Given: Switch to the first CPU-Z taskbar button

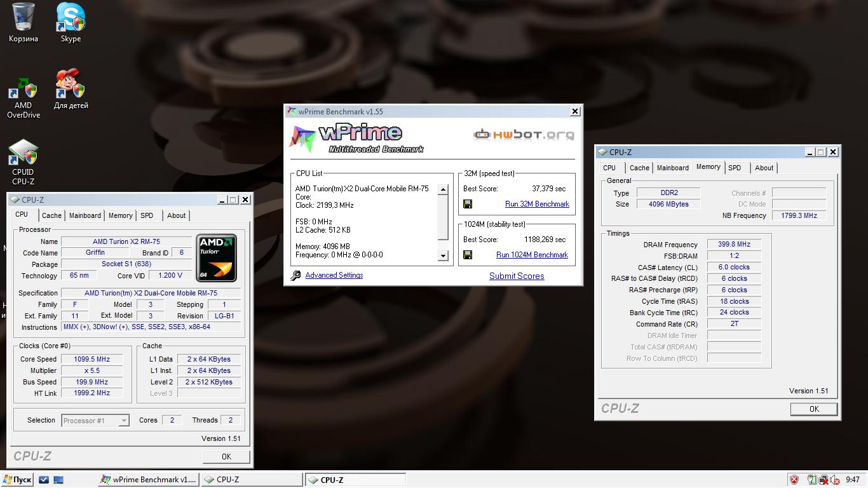Looking at the screenshot, I should (252, 480).
